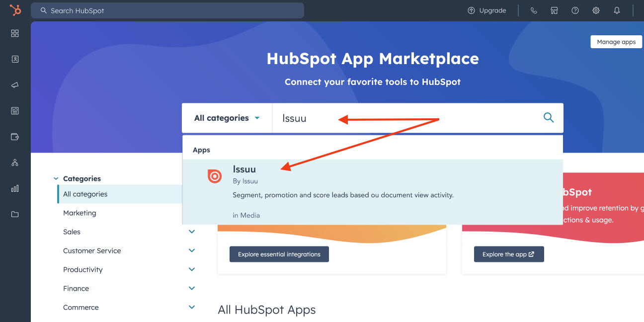Open the Marketplace storefront icon in top bar
This screenshot has width=644, height=322.
pos(554,10)
